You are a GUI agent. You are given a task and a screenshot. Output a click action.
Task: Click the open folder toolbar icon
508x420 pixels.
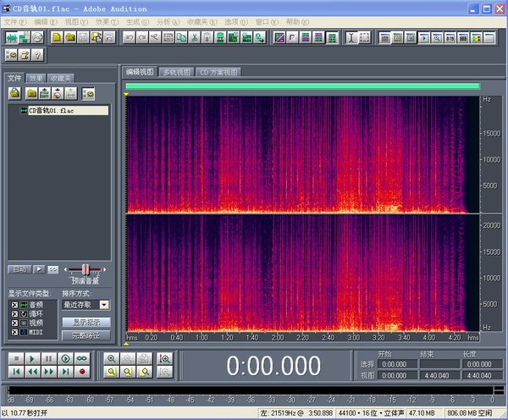point(70,38)
